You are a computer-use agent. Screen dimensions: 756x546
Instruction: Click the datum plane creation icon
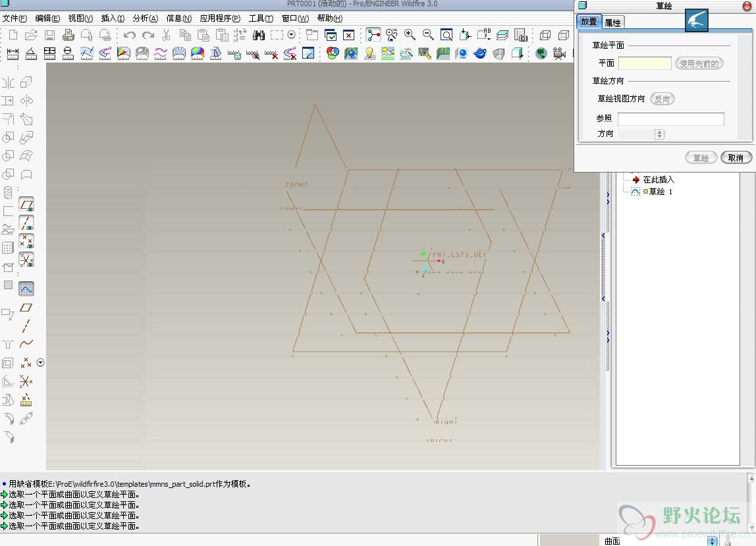pyautogui.click(x=26, y=307)
